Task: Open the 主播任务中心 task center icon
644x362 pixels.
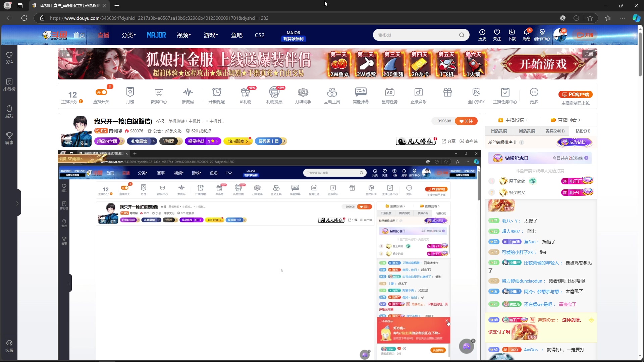Action: pyautogui.click(x=505, y=95)
